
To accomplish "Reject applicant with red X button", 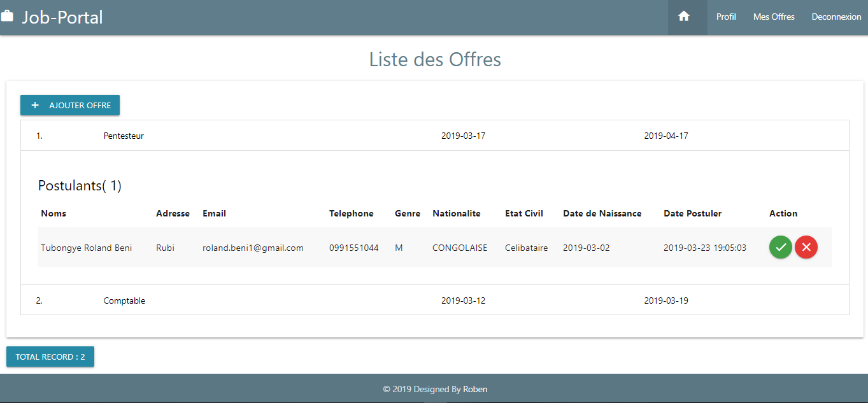I will (x=806, y=247).
